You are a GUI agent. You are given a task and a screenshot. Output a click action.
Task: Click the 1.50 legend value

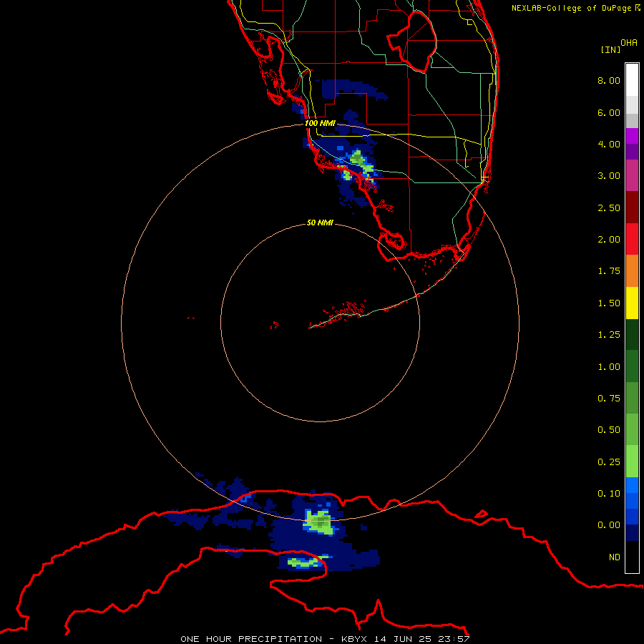coord(609,303)
